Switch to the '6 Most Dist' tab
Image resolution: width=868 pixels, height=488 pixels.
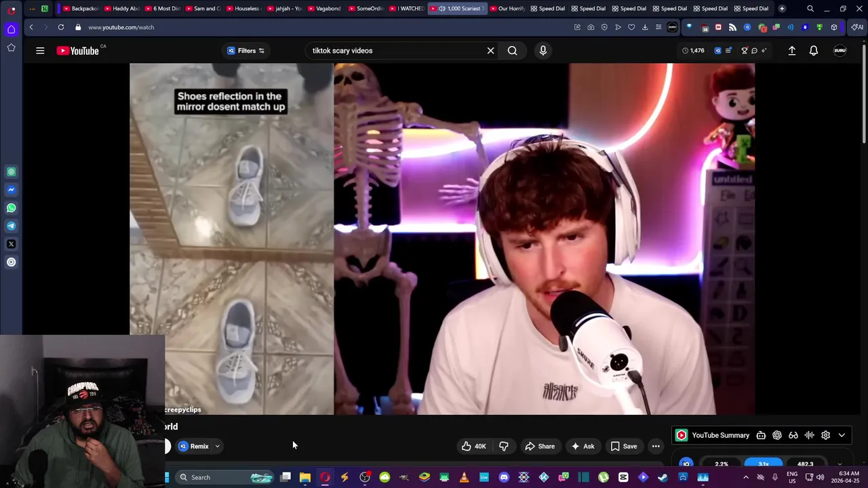point(161,8)
